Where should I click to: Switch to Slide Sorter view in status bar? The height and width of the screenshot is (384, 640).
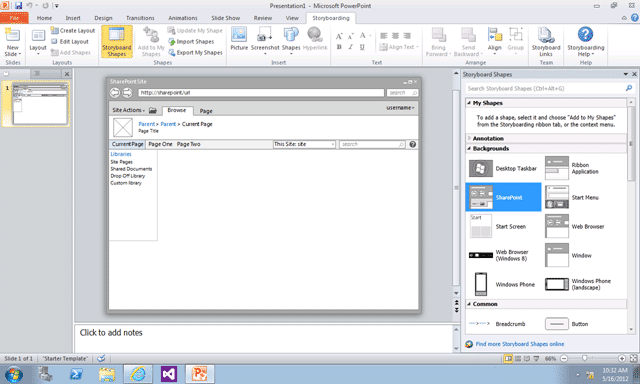click(x=518, y=358)
